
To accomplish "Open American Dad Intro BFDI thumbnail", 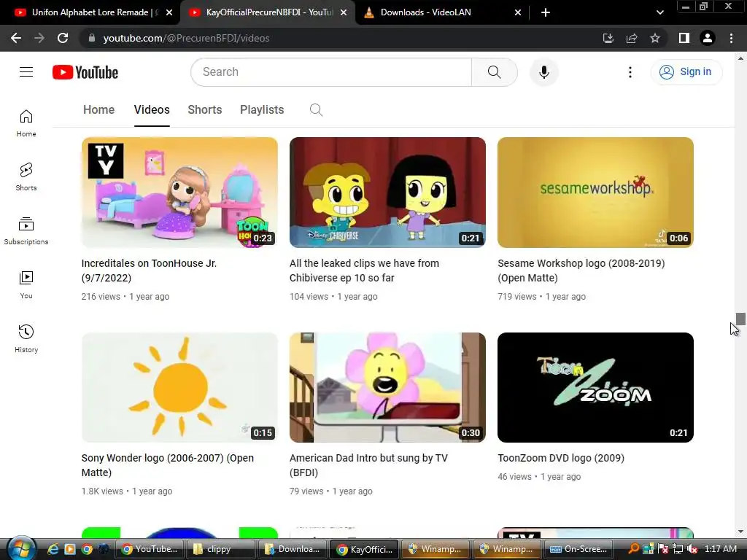I will pyautogui.click(x=387, y=388).
